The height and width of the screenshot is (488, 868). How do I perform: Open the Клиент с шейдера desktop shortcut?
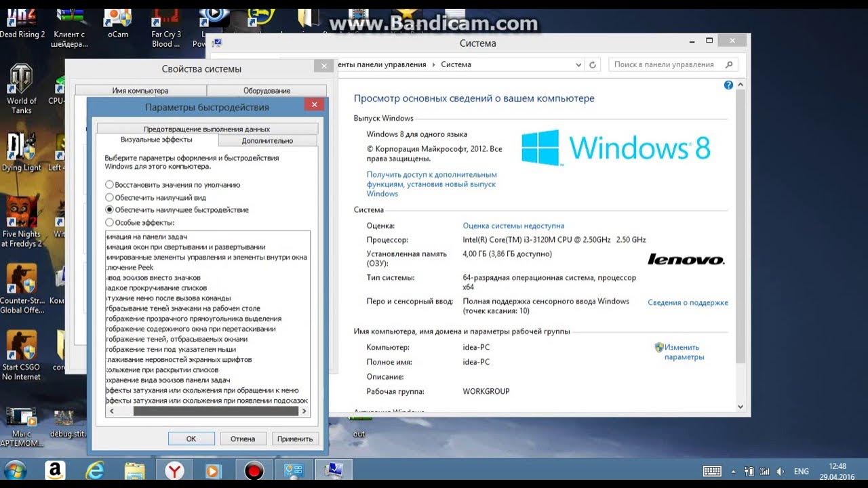coord(69,27)
